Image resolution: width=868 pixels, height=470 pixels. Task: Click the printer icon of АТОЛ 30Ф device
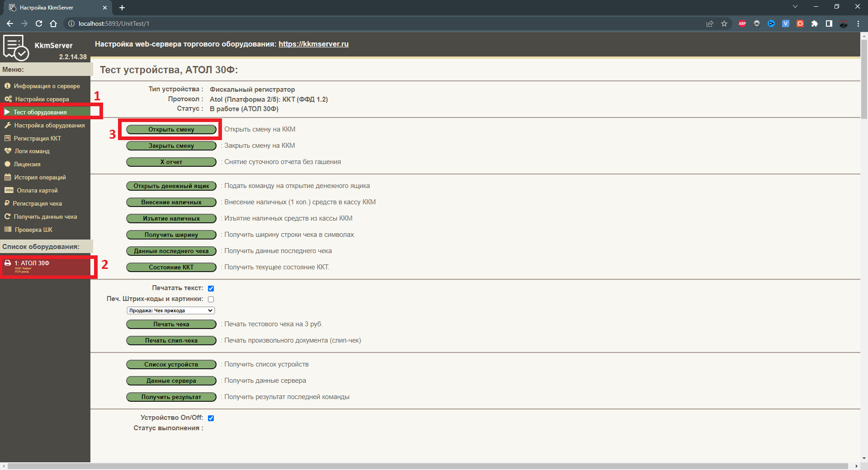point(8,263)
